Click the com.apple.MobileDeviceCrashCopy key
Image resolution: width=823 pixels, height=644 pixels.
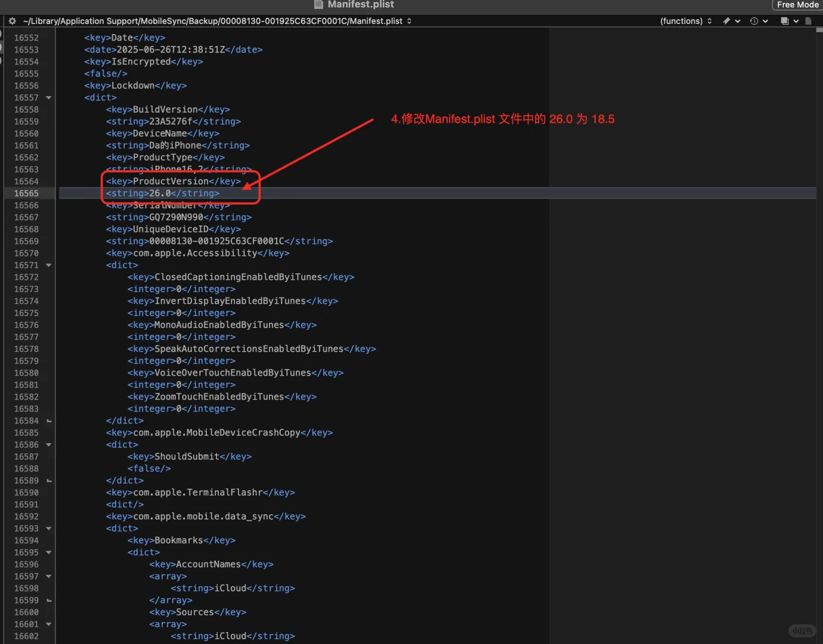[x=219, y=433]
